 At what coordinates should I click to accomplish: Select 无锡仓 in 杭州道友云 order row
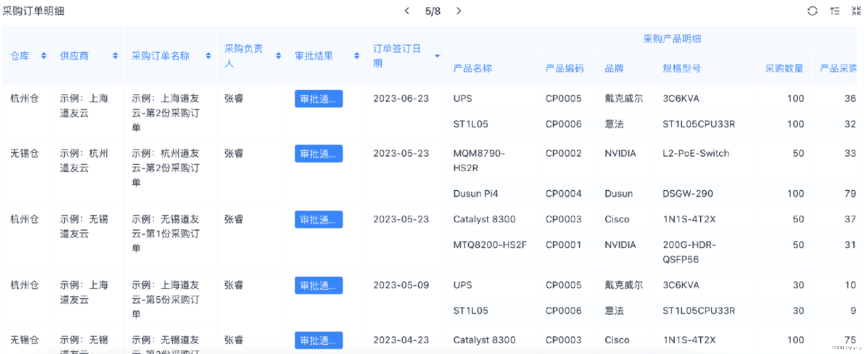click(x=25, y=153)
